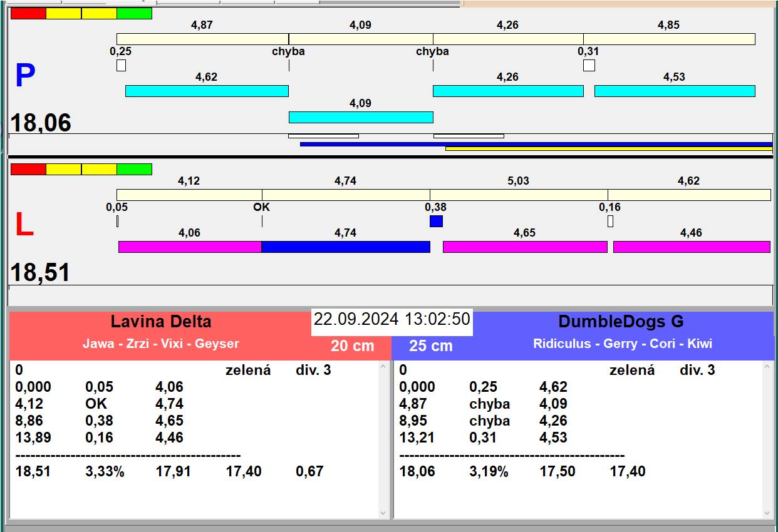This screenshot has width=778, height=532.
Task: Click the 22.09.2024 13:02:50 timestamp field
Action: [x=392, y=322]
